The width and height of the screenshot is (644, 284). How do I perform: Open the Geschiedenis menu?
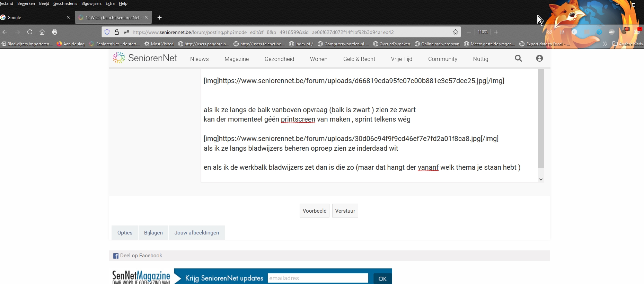(65, 3)
